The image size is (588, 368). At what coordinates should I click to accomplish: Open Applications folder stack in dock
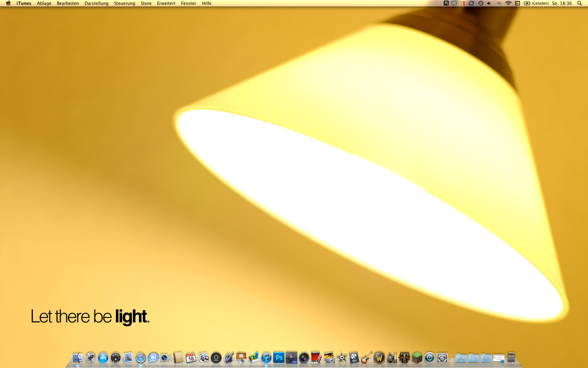pyautogui.click(x=461, y=358)
